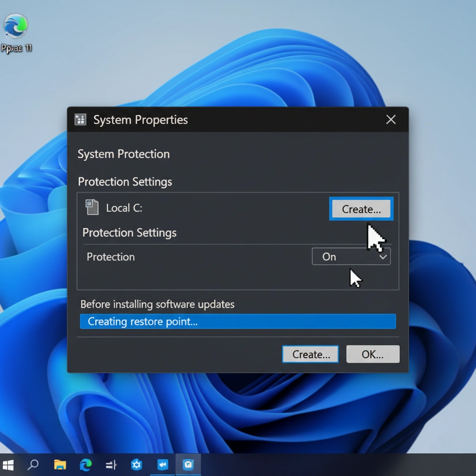Click the equalizer-style icon on the taskbar
Screen dimensions: 476x476
111,465
